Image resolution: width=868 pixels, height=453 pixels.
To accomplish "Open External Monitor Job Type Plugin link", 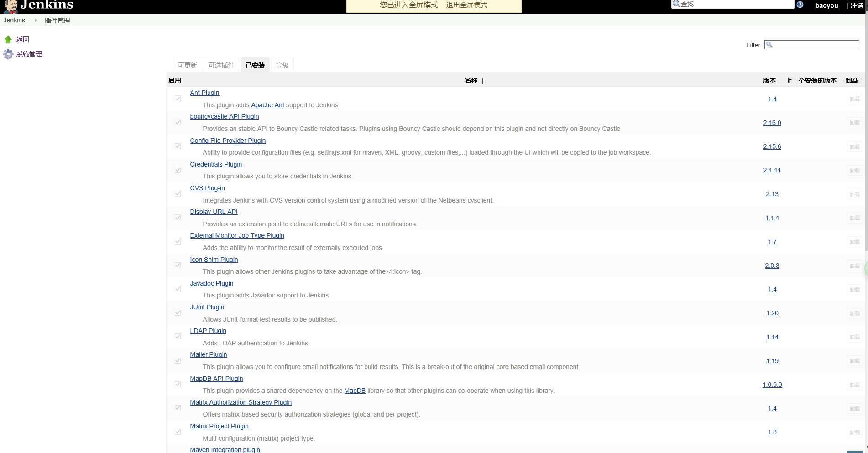I will pyautogui.click(x=237, y=235).
